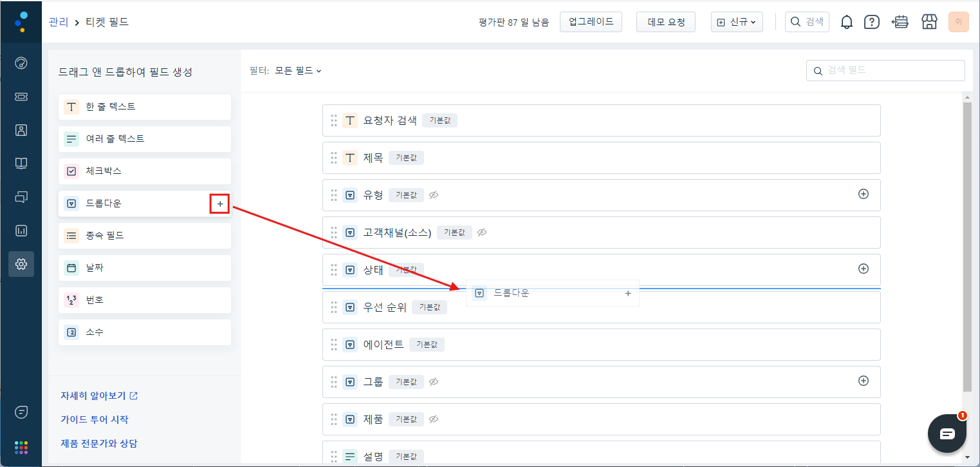Go to 관리 breadcrumb link
Viewport: 980px width, 467px height.
(x=59, y=22)
